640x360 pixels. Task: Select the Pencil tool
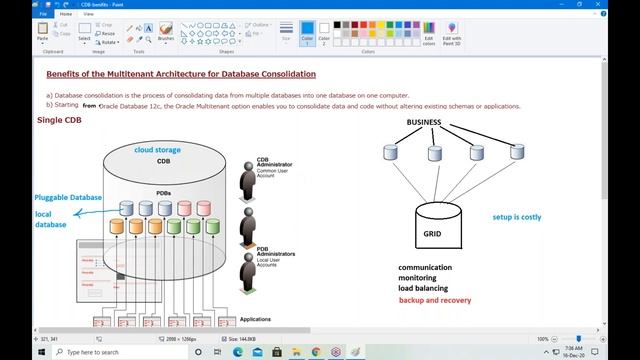pos(130,28)
